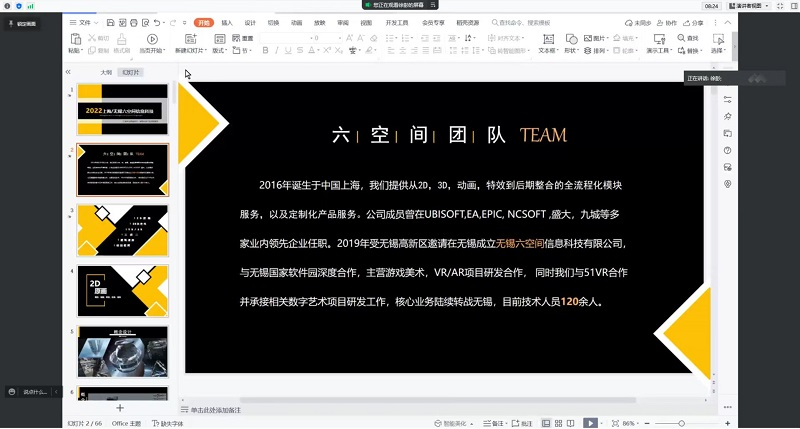Start slideshow with status bar play button
The image size is (800, 429).
pos(591,423)
